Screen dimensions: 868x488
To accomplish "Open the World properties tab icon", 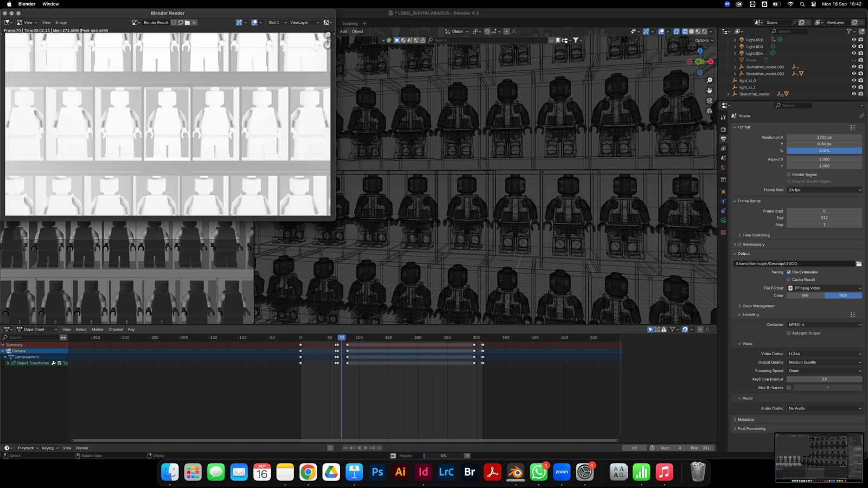I will coord(723,168).
